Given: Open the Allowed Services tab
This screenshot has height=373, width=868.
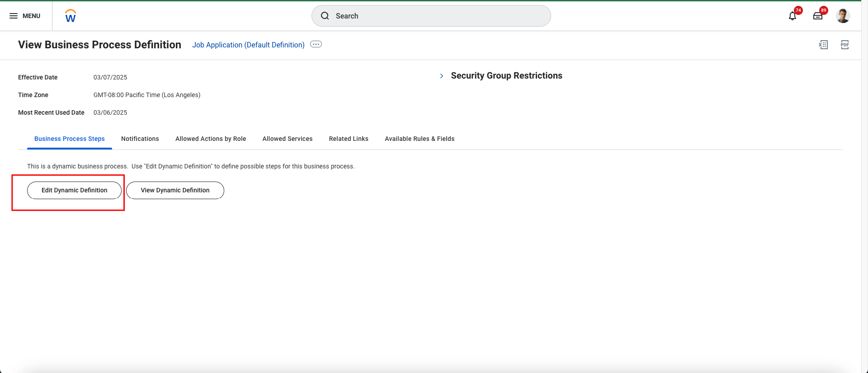Looking at the screenshot, I should tap(288, 139).
